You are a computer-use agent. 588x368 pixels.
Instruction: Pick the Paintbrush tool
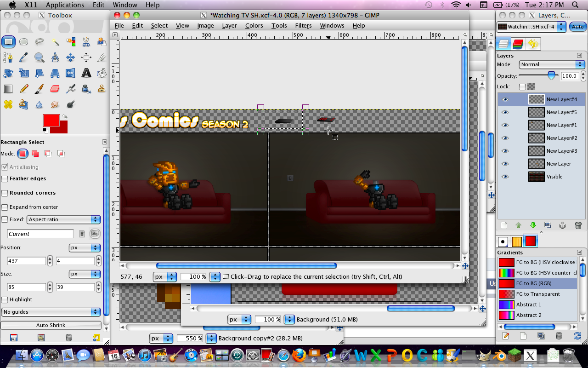click(x=39, y=89)
